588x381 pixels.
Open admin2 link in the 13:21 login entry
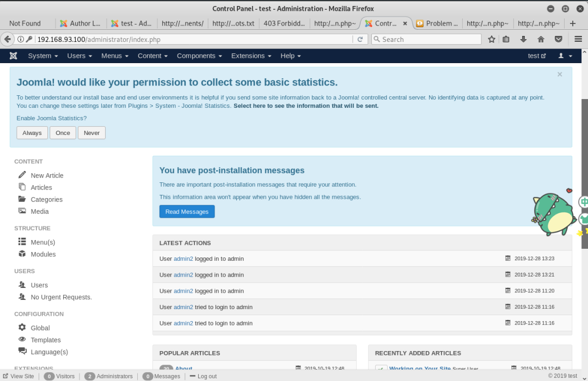183,275
